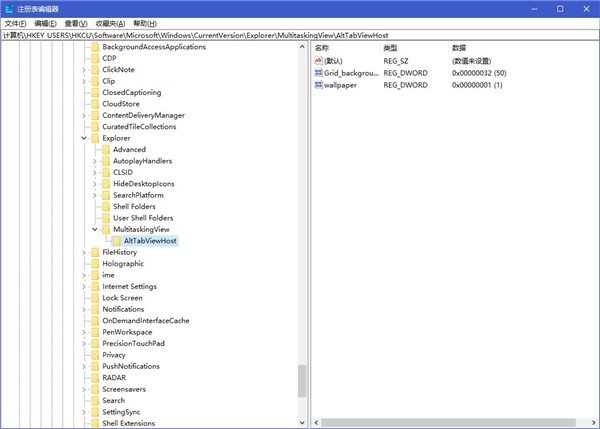Open the 文件(F) menu
This screenshot has width=600, height=429.
pyautogui.click(x=15, y=22)
